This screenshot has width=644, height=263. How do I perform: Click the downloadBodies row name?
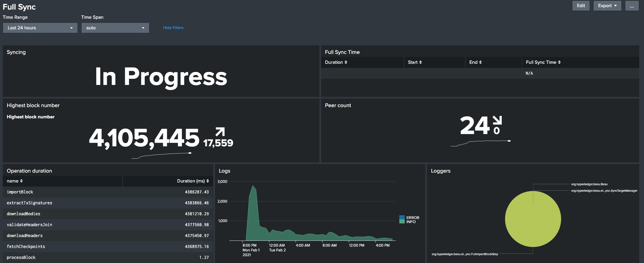[x=24, y=214]
